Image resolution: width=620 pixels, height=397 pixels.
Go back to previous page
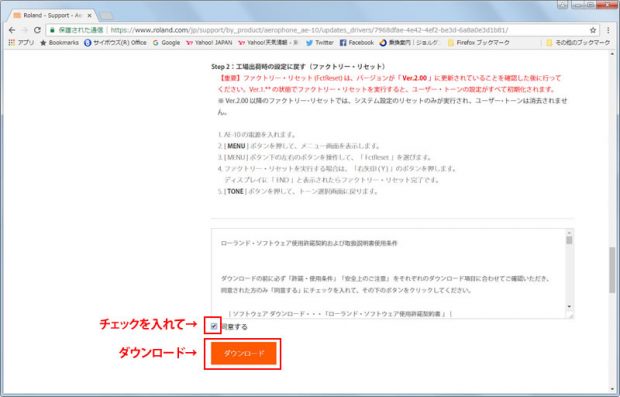click(12, 30)
